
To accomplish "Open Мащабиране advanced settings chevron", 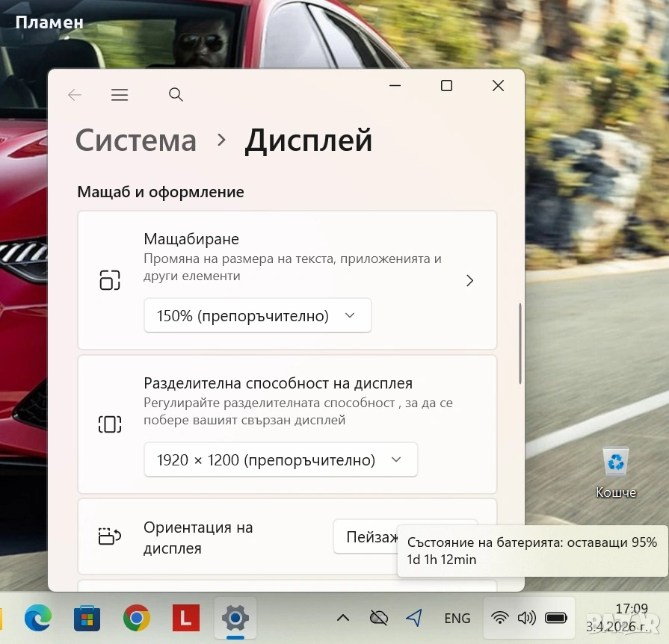I will point(469,280).
